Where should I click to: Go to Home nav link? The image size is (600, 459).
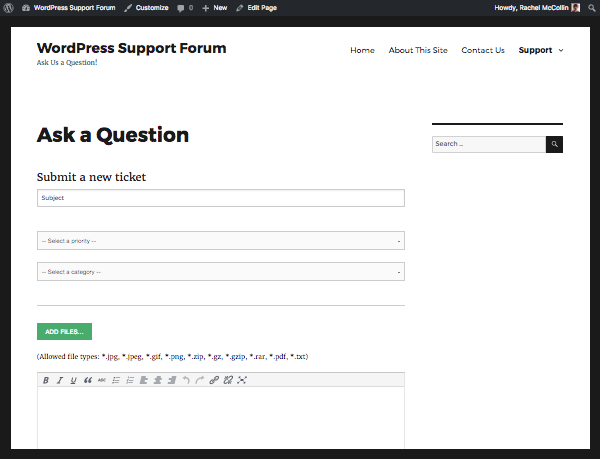click(362, 50)
